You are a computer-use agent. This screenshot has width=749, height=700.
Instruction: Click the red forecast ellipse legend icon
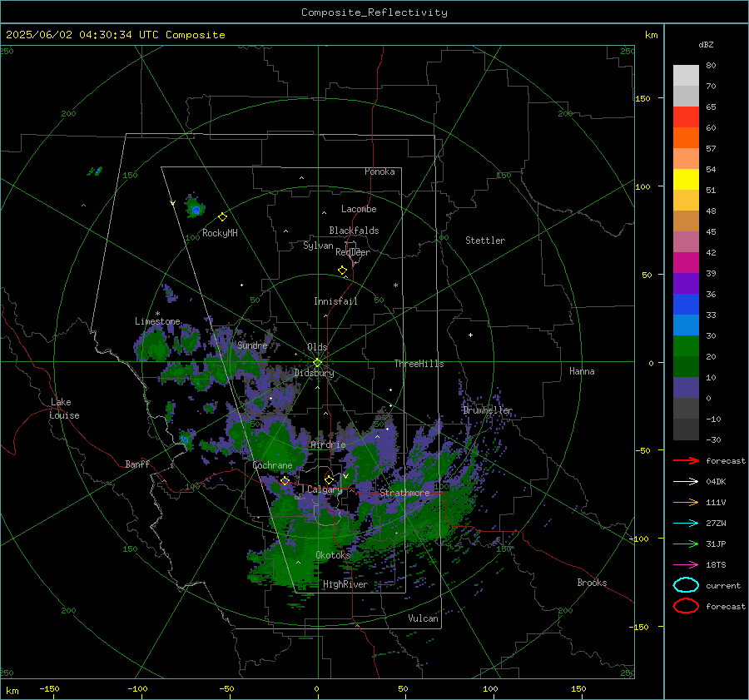(x=686, y=606)
